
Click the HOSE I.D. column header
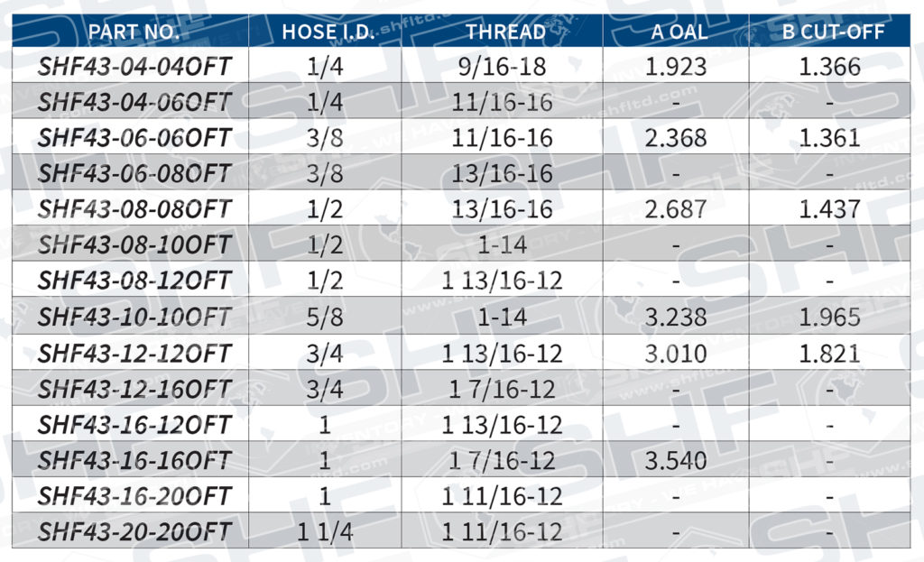[325, 32]
